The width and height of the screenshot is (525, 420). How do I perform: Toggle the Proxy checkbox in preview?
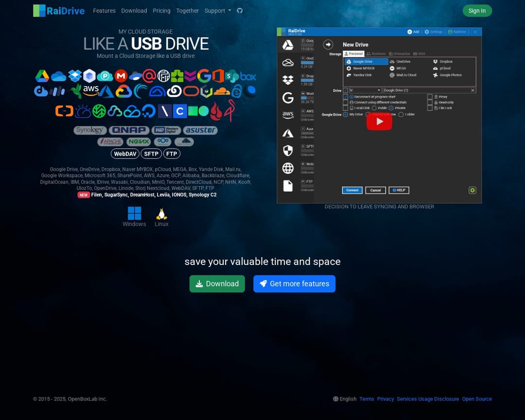coord(430,97)
